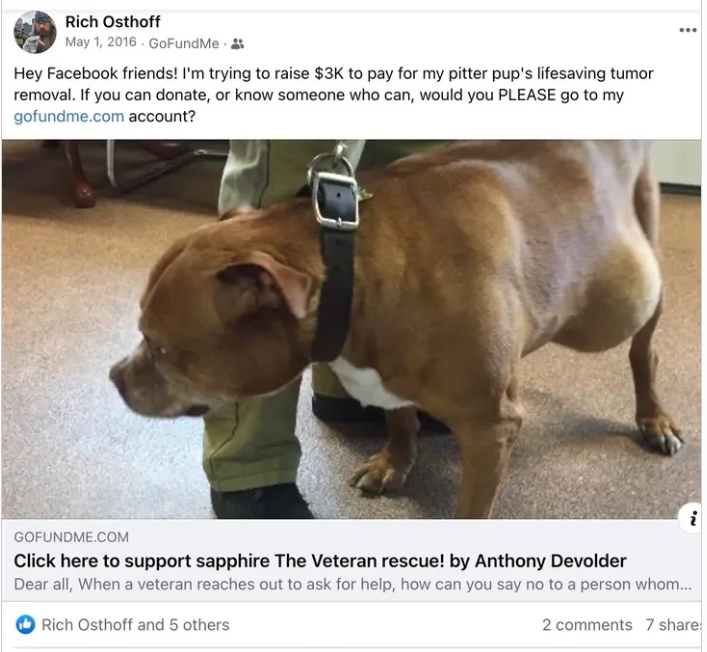
Task: Click the GOFUNDME.COM domain label
Action: click(71, 537)
